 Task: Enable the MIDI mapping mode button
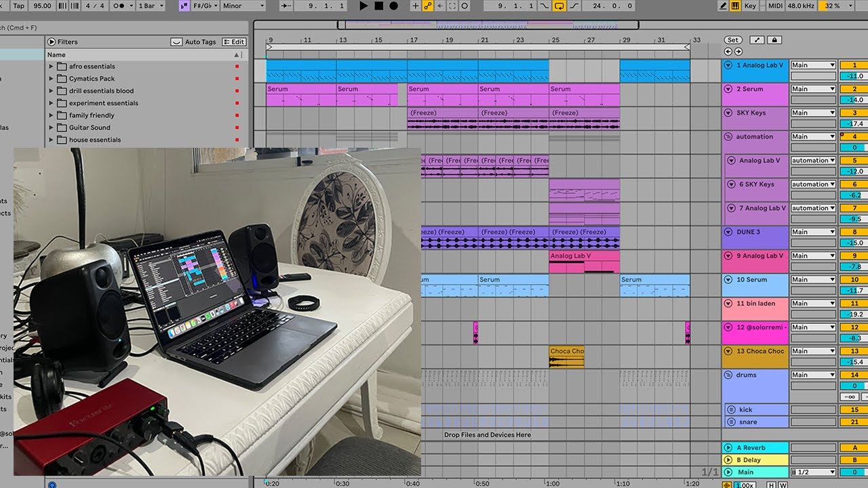(x=774, y=5)
